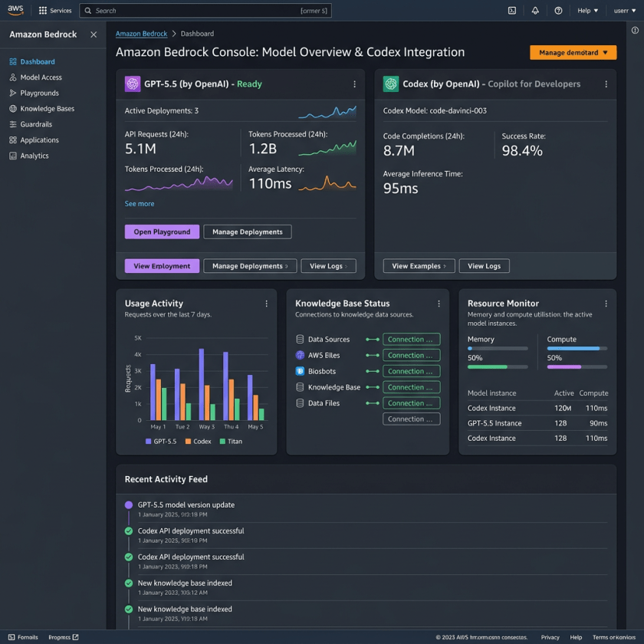This screenshot has width=644, height=644.
Task: Open Usage Activity kebab menu
Action: coord(266,304)
